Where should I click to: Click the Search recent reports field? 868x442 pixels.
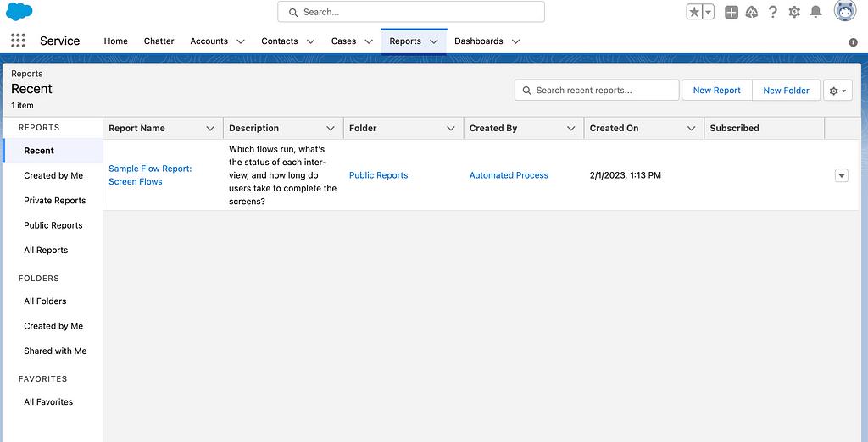[x=604, y=91]
